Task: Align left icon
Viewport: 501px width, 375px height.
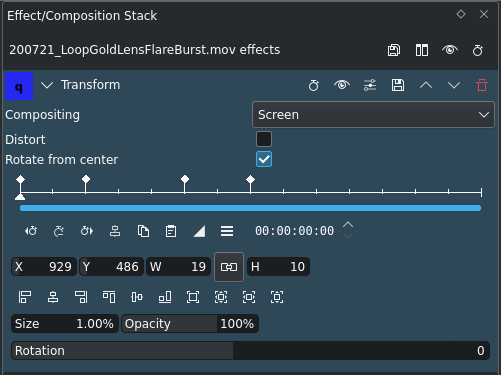Action: click(x=25, y=297)
